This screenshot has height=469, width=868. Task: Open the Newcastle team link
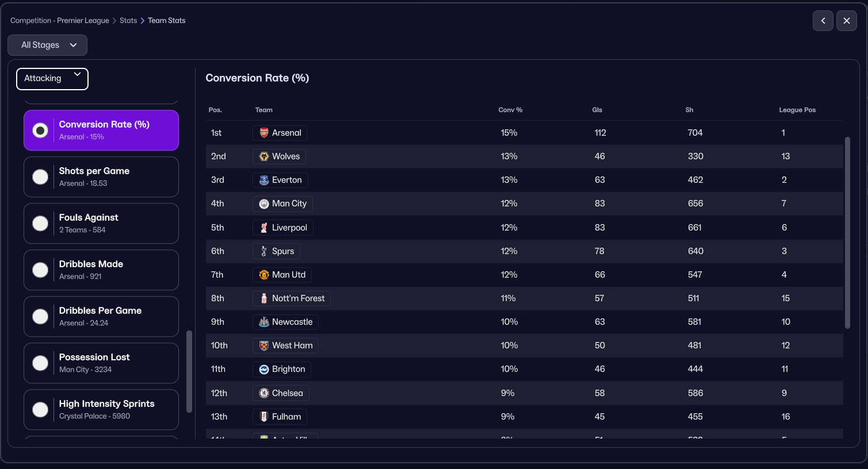point(292,322)
